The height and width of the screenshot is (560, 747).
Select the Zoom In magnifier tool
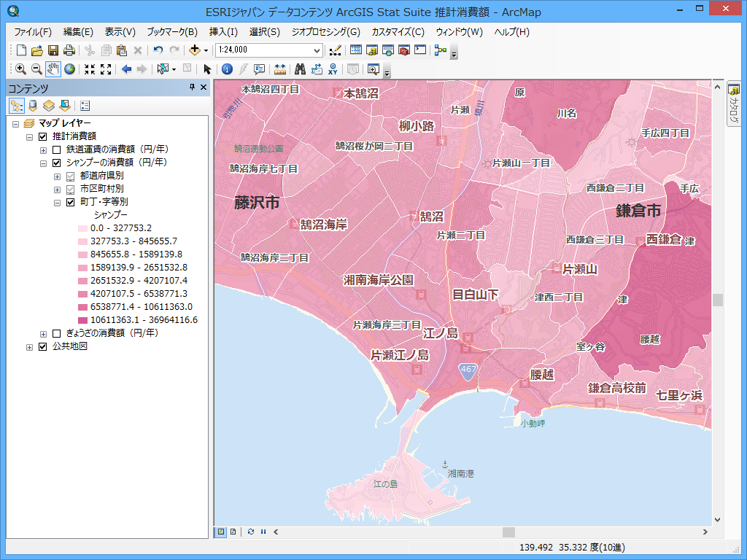point(20,69)
